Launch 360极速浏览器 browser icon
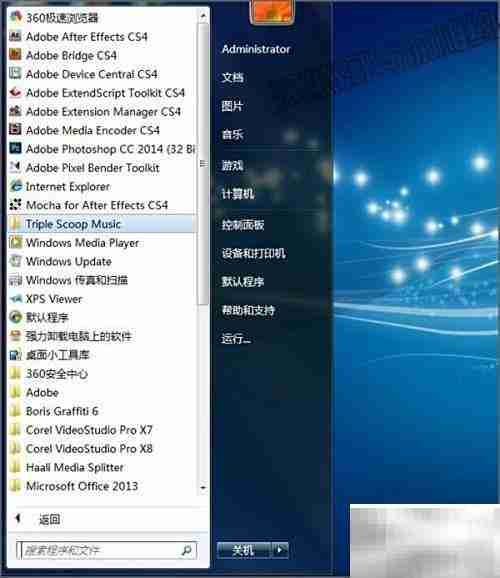Image resolution: width=500 pixels, height=578 pixels. point(15,17)
